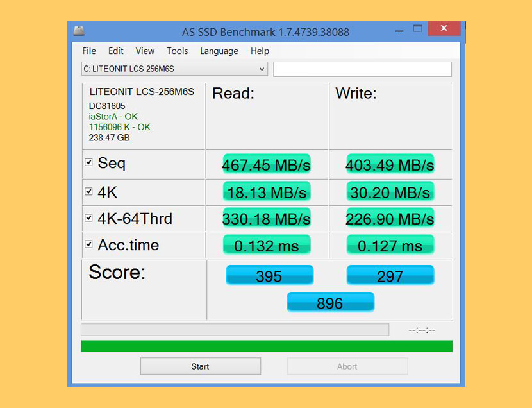
Task: Maximize the AS SSD Benchmark window
Action: (418, 28)
